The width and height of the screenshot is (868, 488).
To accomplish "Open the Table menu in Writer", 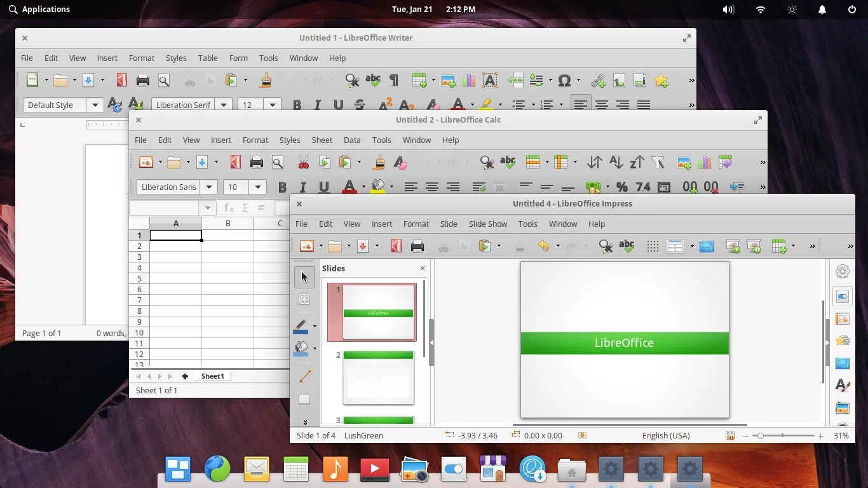I will (x=208, y=58).
